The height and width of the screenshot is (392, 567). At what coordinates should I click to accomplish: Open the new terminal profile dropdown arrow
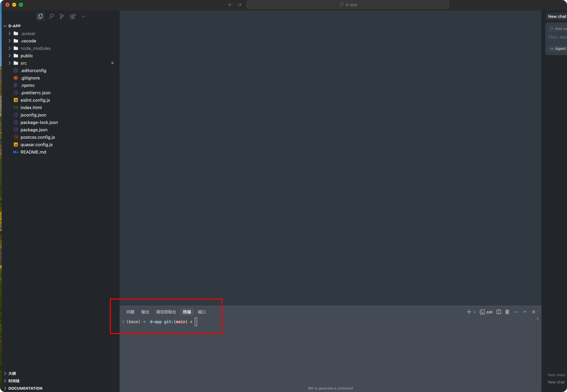tap(475, 312)
